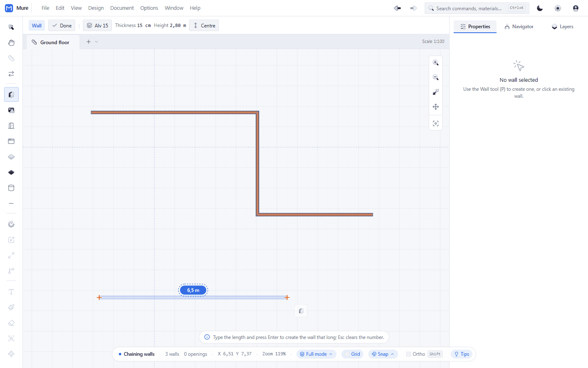Image resolution: width=588 pixels, height=368 pixels.
Task: Zoom out on the canvas
Action: click(436, 77)
